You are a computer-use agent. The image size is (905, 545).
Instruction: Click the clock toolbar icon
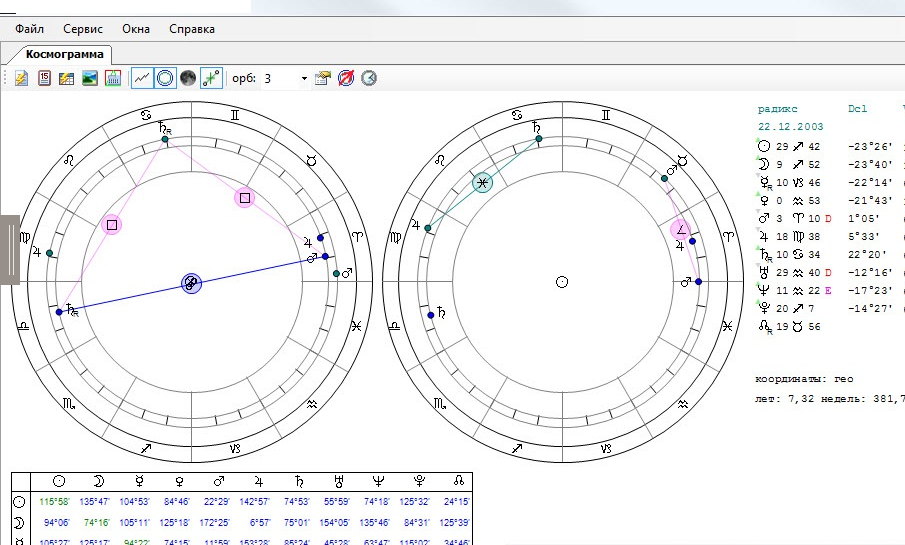[x=369, y=78]
